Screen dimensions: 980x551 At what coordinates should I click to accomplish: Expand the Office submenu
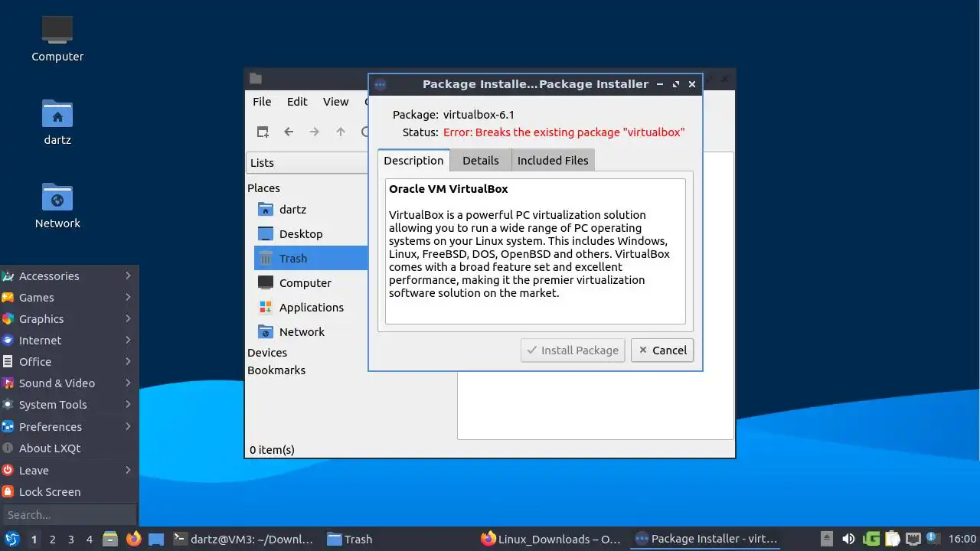click(69, 361)
